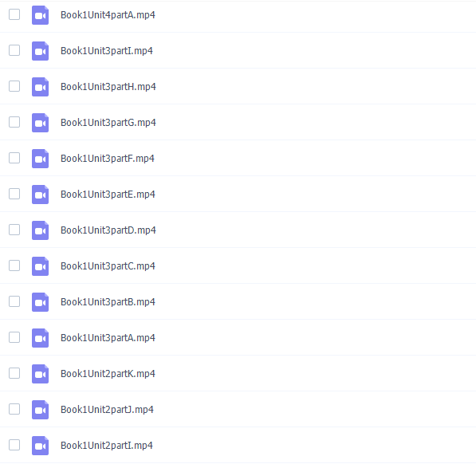This screenshot has width=476, height=464.
Task: Click video icon for Book1Unit2partK.mp4
Action: 40,374
